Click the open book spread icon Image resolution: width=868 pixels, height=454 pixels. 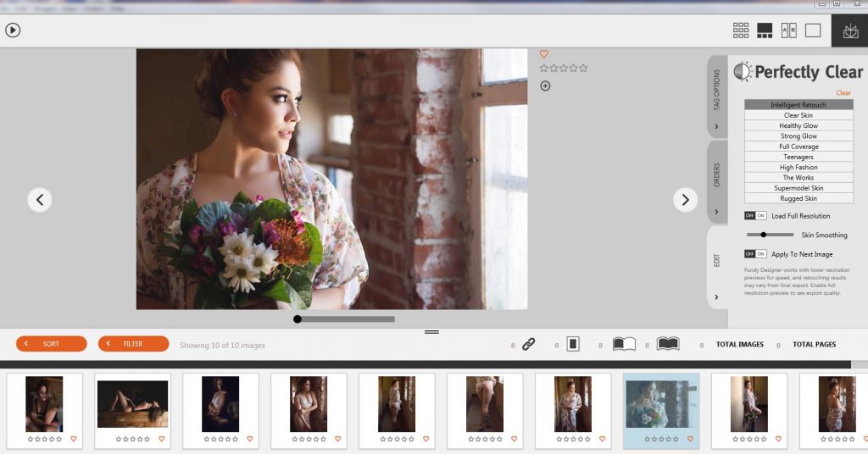624,344
